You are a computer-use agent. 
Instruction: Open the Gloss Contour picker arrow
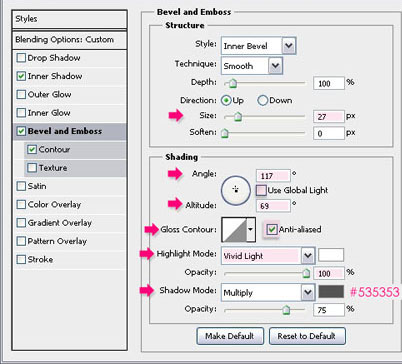(x=251, y=230)
